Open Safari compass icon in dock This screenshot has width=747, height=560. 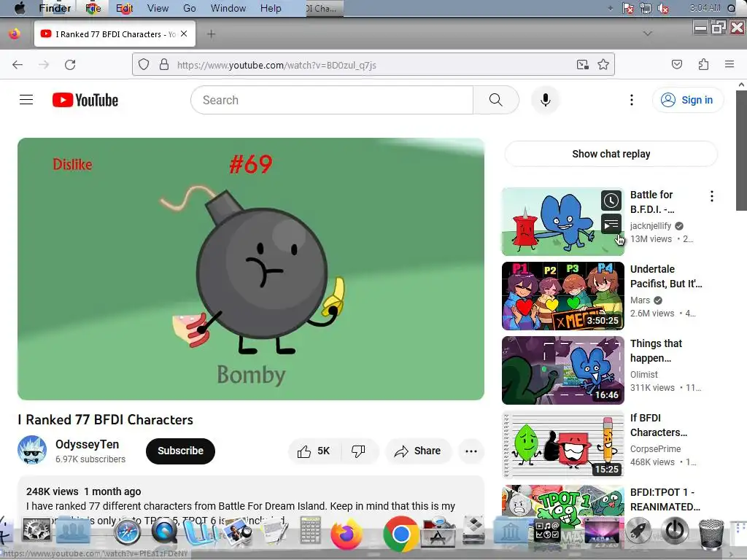click(127, 532)
